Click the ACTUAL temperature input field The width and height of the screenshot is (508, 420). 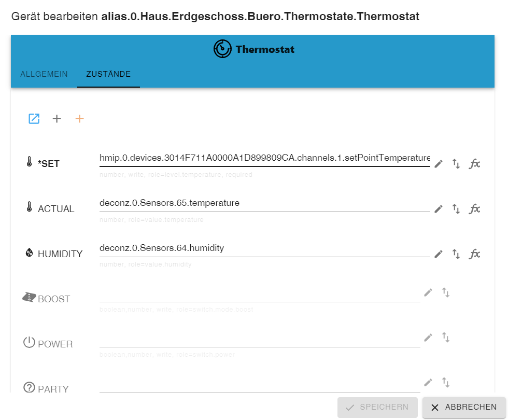click(265, 203)
